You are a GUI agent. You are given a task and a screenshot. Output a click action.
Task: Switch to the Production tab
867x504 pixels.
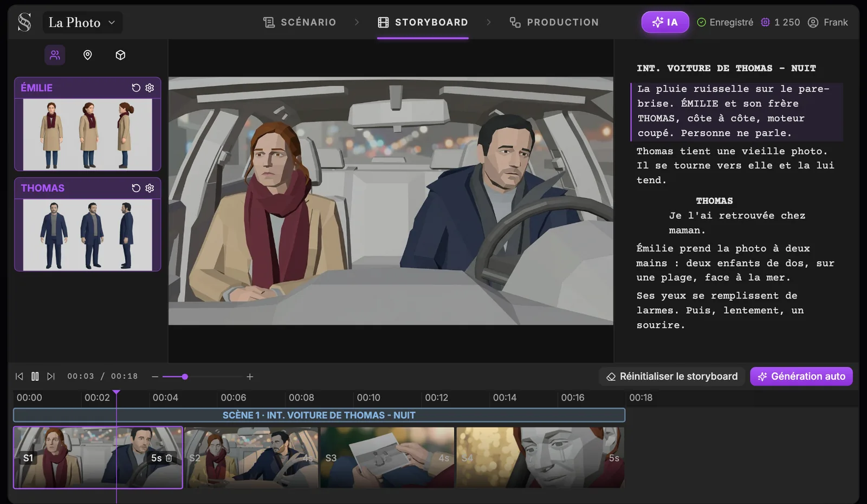pyautogui.click(x=554, y=22)
